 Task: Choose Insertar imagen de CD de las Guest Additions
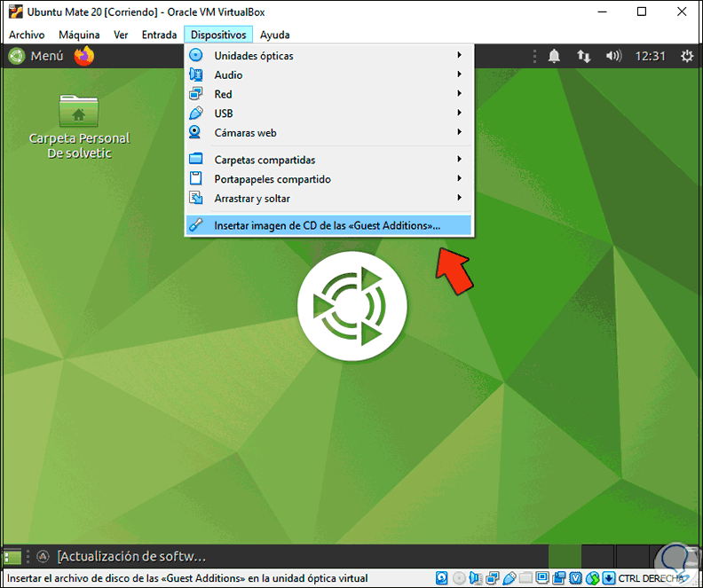(329, 225)
